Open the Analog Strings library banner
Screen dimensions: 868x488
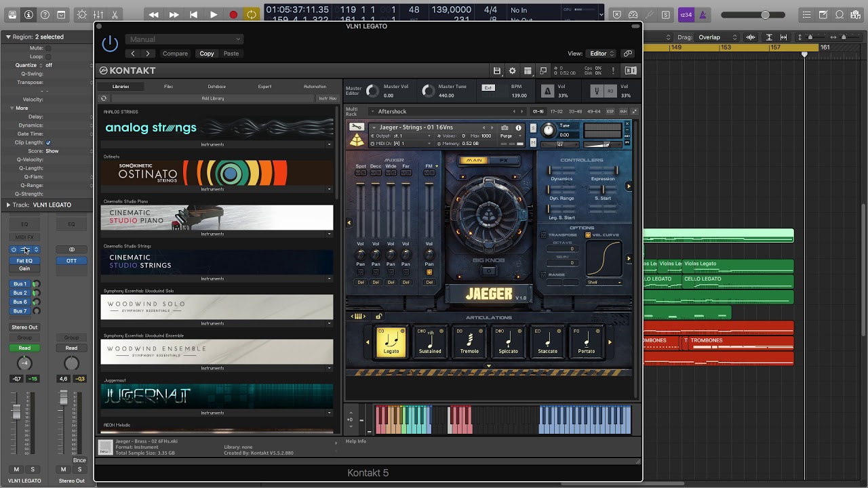(217, 127)
